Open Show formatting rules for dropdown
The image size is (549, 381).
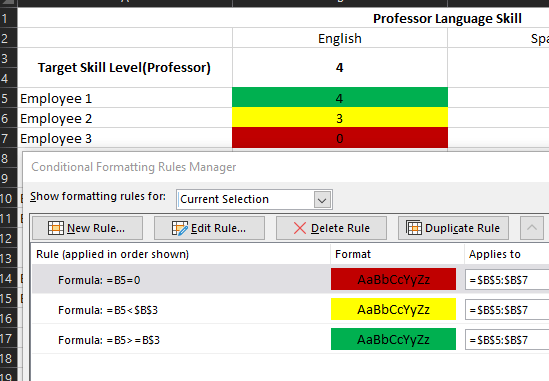click(x=322, y=200)
